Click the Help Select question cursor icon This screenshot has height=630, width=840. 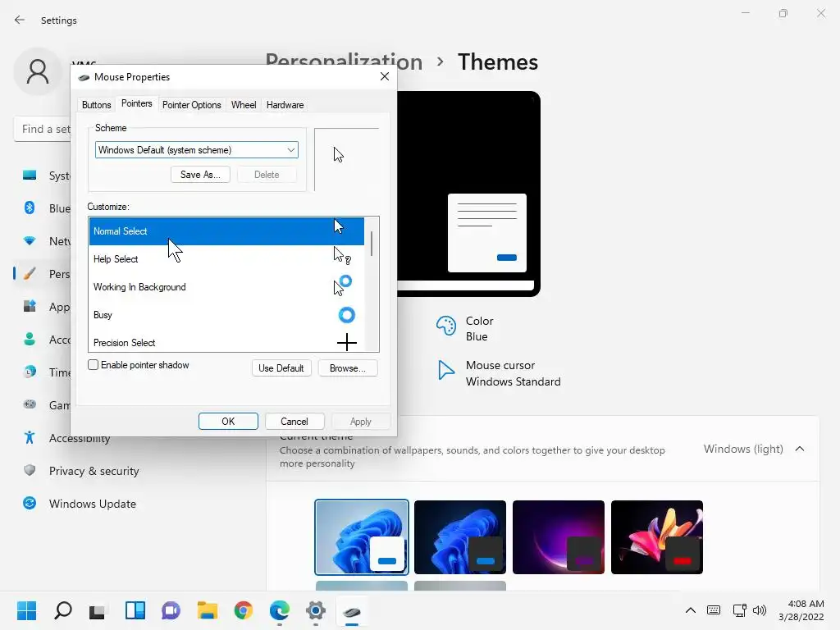click(342, 256)
